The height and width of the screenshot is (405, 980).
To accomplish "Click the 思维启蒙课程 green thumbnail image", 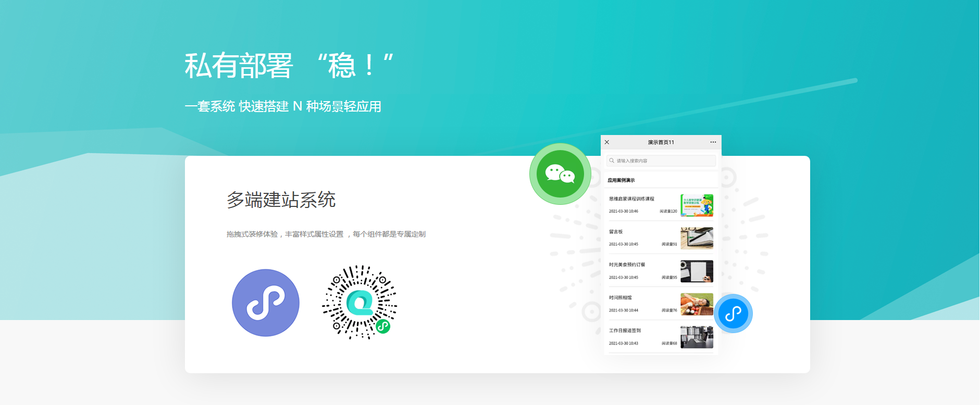I will [x=697, y=205].
